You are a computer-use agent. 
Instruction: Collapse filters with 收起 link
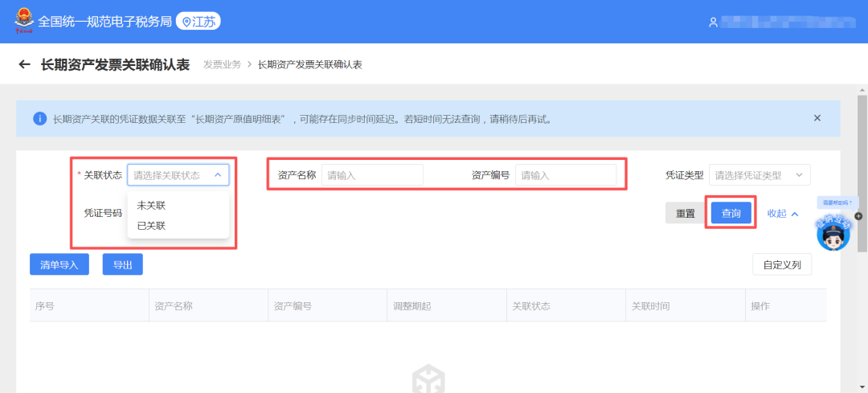(x=782, y=214)
